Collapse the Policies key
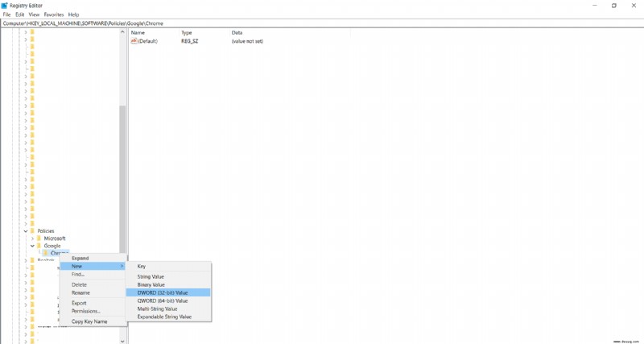 (26, 231)
